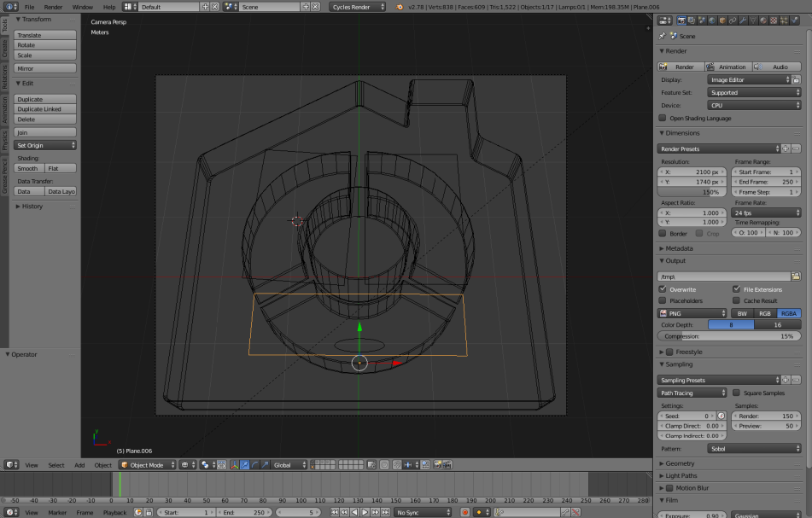Image resolution: width=812 pixels, height=518 pixels.
Task: Enable Open Shading Language checkbox
Action: pos(663,119)
